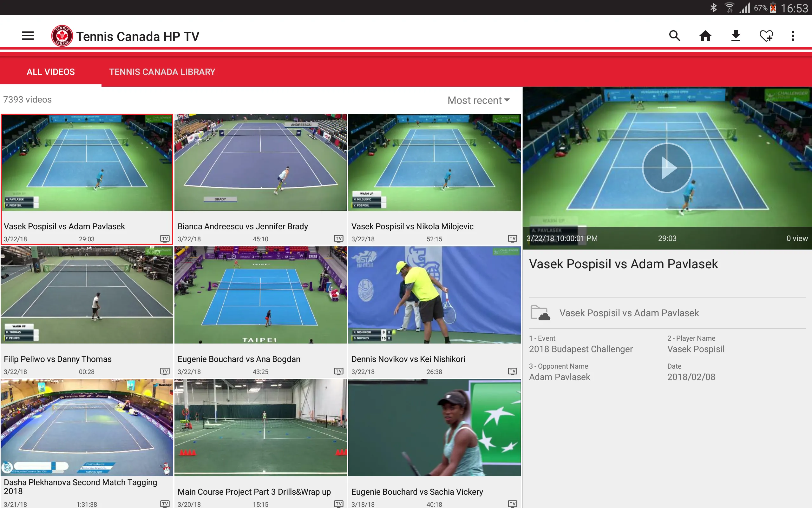812x508 pixels.
Task: Click TV icon on Pospisil vs Milojevic card
Action: coord(512,238)
